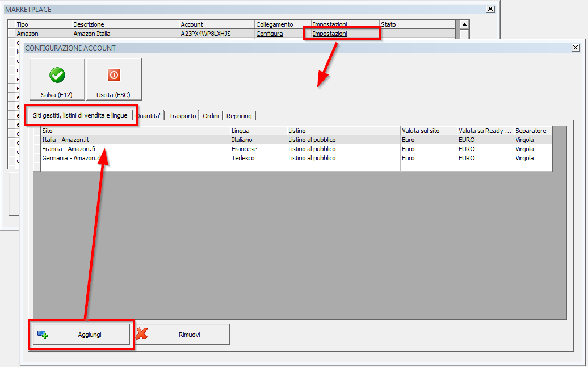Click the Valuta sul sito column header
The width and height of the screenshot is (588, 367).
(429, 131)
